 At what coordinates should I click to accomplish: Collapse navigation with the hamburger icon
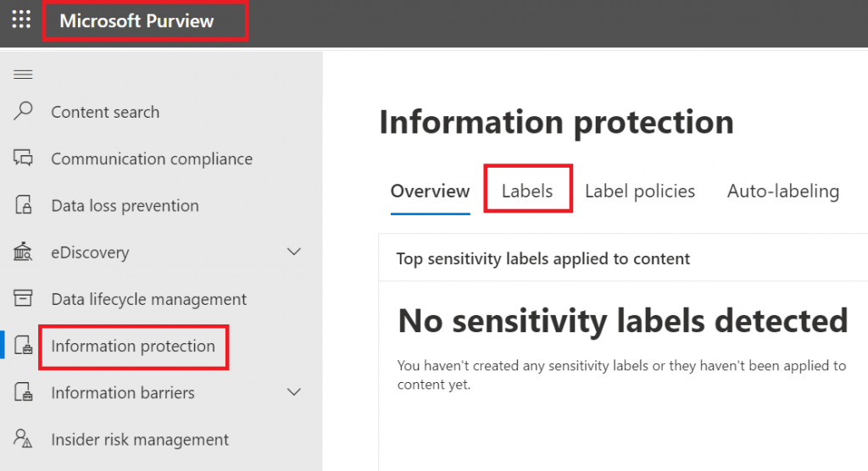click(x=23, y=75)
